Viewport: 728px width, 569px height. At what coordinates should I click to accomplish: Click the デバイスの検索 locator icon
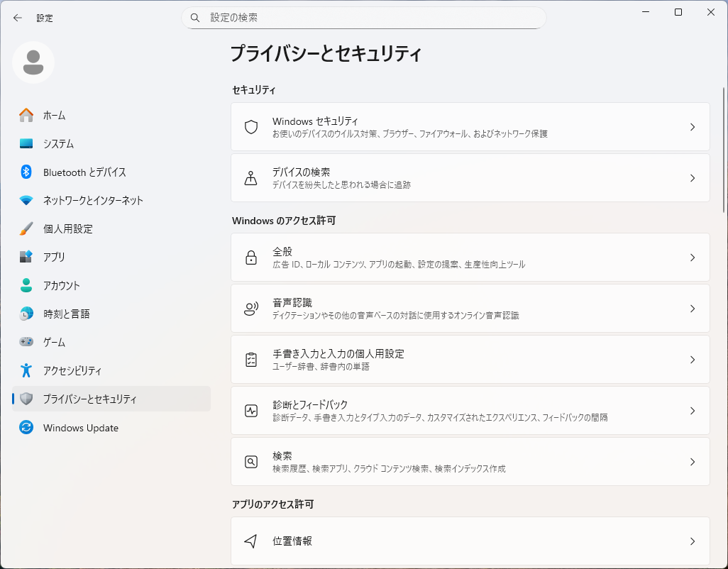tap(250, 178)
